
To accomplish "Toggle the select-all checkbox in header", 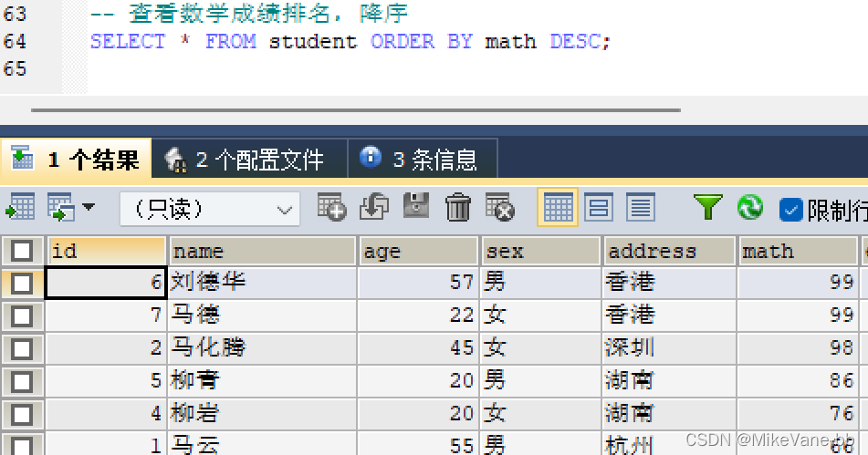I will coord(22,251).
